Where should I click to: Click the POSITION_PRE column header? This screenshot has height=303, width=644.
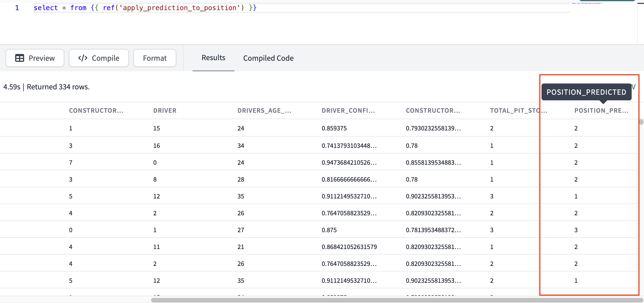click(x=601, y=110)
